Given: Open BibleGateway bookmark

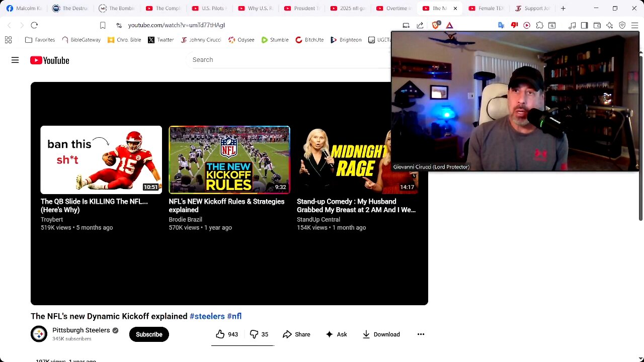Looking at the screenshot, I should (x=81, y=40).
